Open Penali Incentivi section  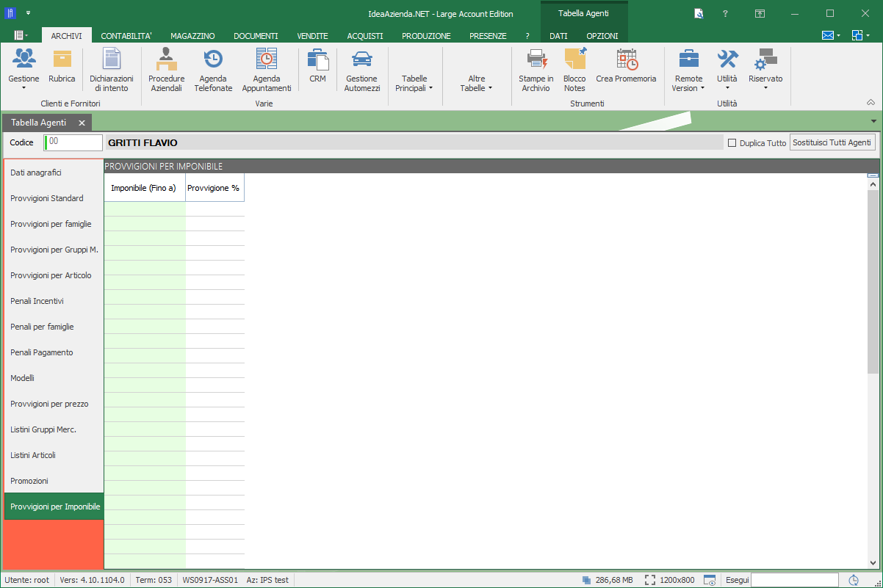(54, 301)
